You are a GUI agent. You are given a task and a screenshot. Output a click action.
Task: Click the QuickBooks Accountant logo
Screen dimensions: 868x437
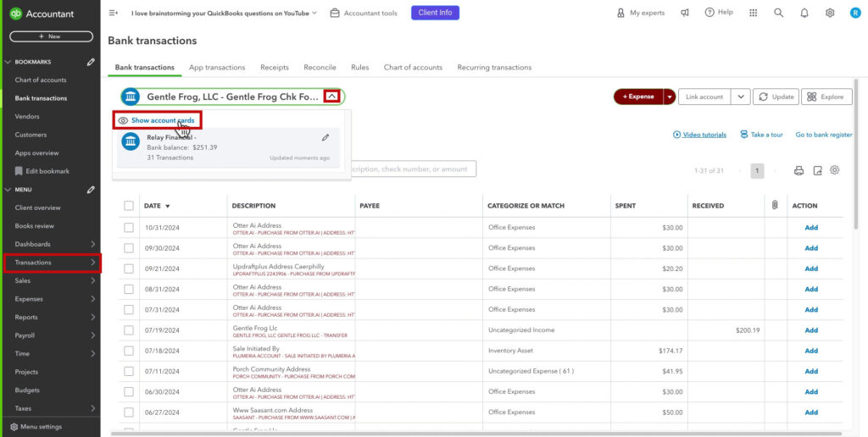click(42, 14)
